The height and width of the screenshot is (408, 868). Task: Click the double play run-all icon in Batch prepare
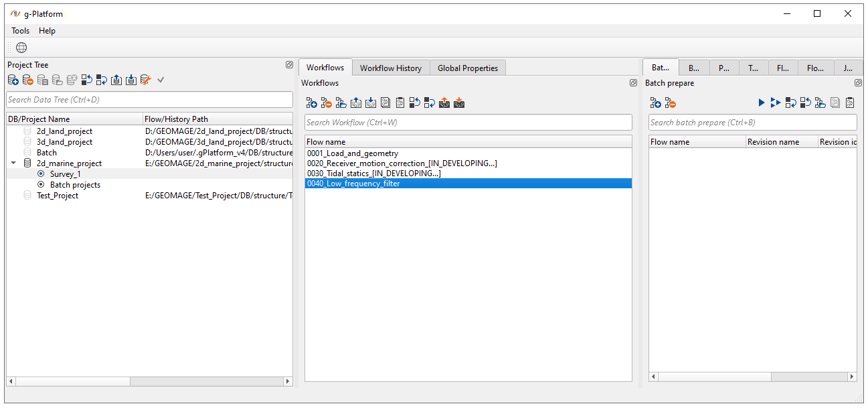coord(776,103)
